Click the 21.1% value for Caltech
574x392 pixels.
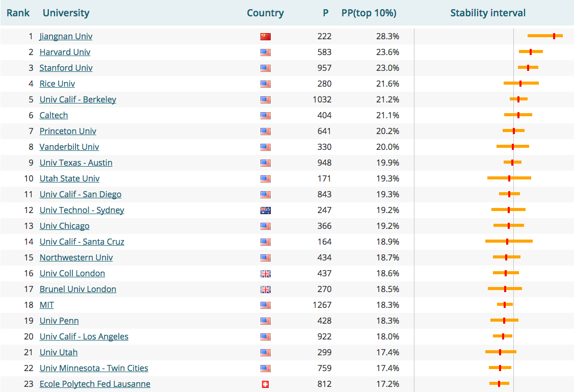tap(387, 115)
